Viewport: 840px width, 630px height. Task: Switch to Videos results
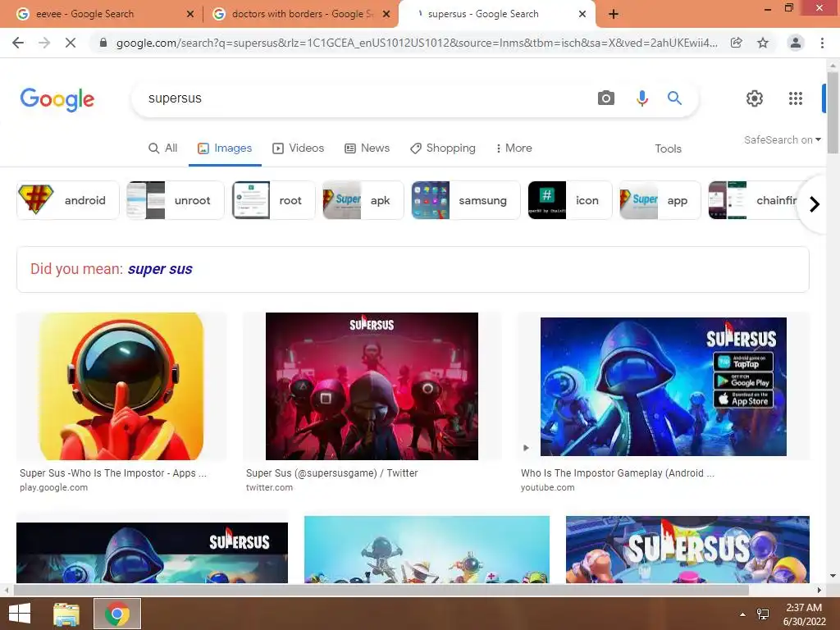pyautogui.click(x=299, y=148)
